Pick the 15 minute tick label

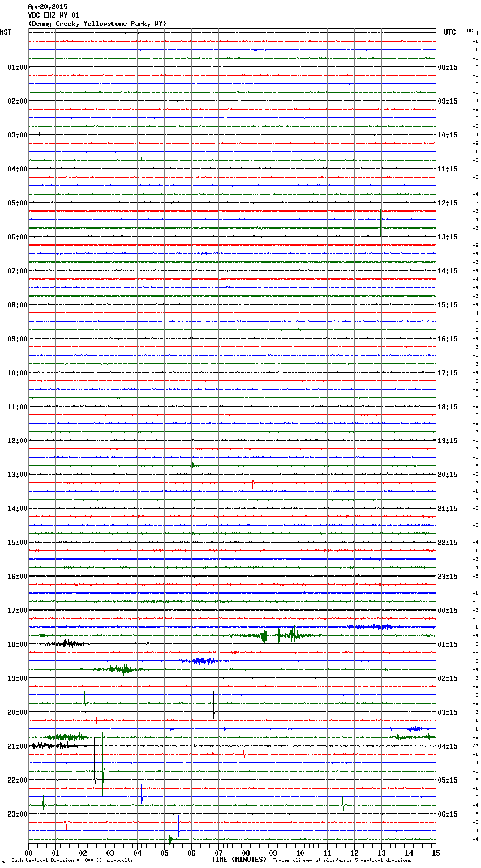point(436,853)
